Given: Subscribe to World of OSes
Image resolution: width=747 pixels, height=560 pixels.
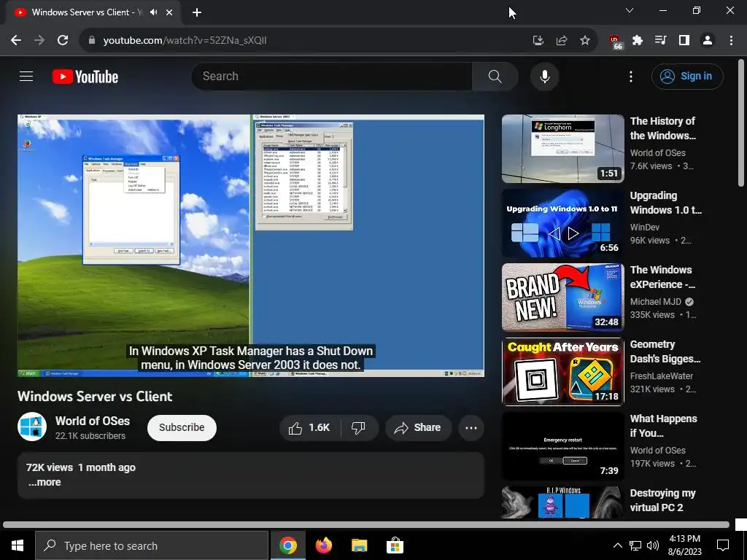Looking at the screenshot, I should (x=182, y=427).
